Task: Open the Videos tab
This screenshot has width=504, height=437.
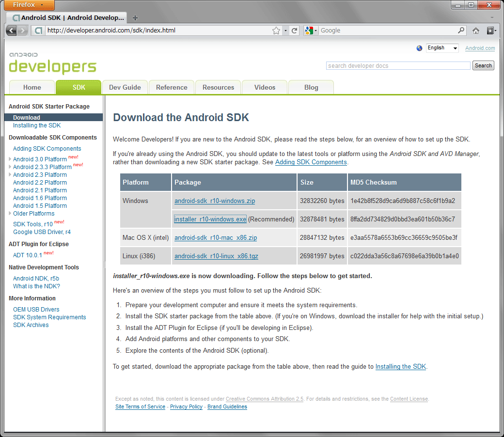Action: tap(265, 87)
